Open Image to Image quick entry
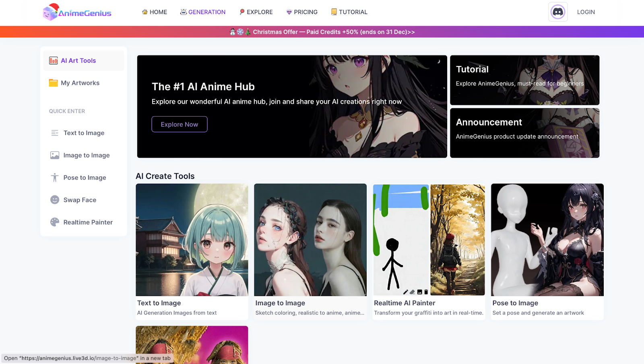This screenshot has height=364, width=644. tap(84, 155)
